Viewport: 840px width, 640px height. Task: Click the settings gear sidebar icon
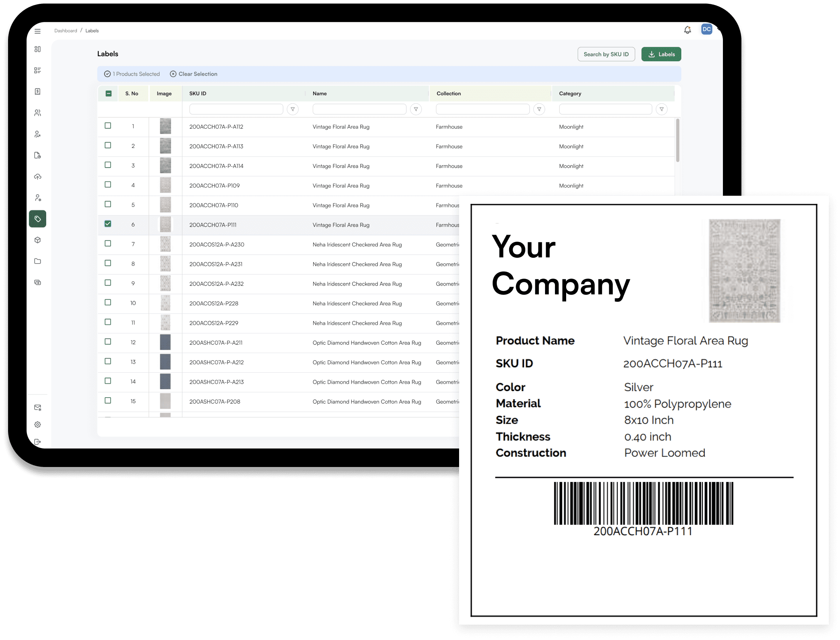pos(37,425)
